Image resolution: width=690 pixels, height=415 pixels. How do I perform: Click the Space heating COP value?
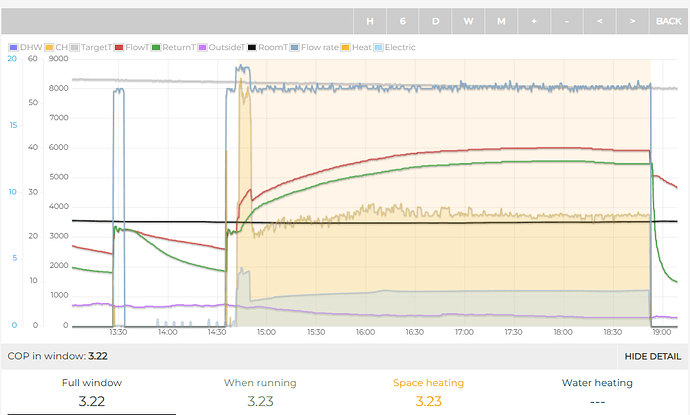(429, 401)
